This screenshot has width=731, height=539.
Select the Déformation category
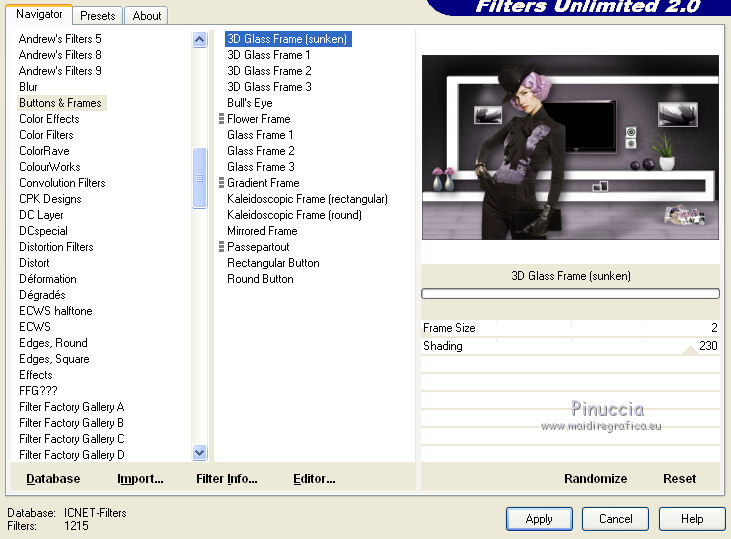(x=48, y=279)
